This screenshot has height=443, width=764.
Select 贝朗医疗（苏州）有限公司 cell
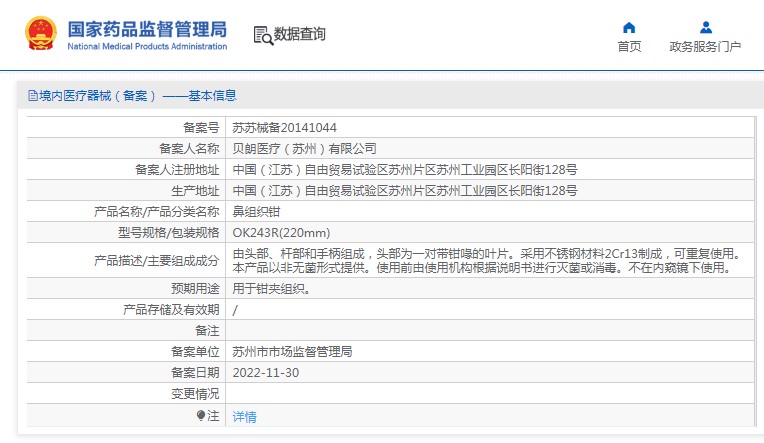(x=305, y=149)
